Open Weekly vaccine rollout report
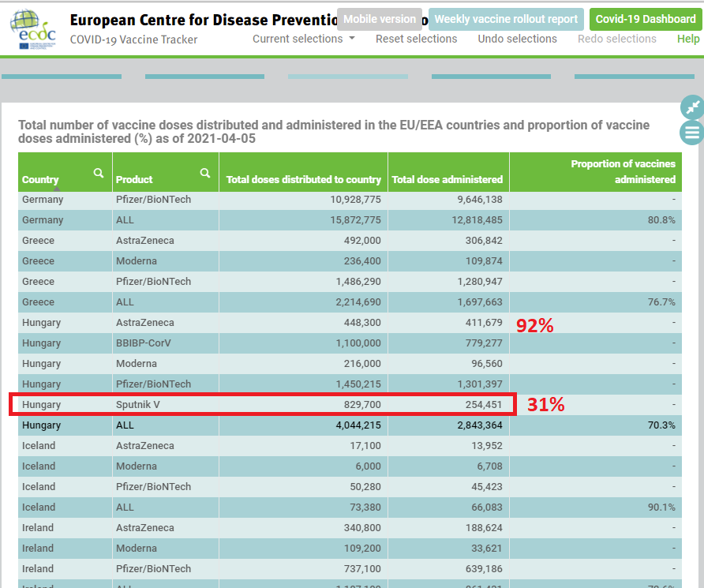Image resolution: width=704 pixels, height=588 pixels. [506, 19]
